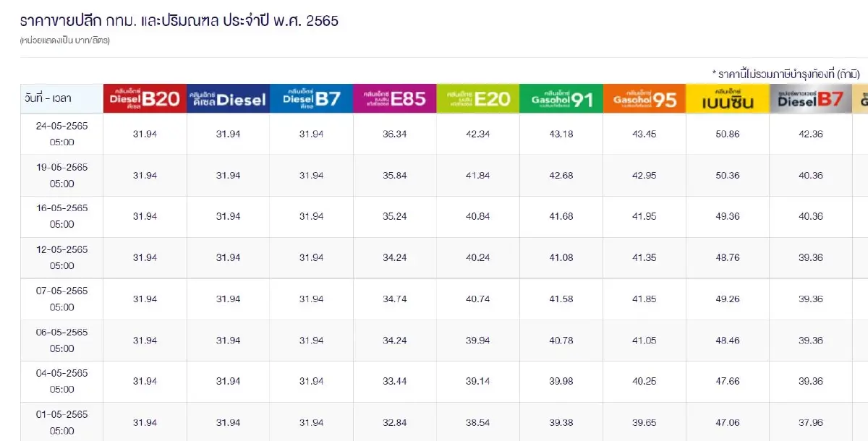Select the date cell 06-05-2565 05:00
The height and width of the screenshot is (441, 868).
62,341
